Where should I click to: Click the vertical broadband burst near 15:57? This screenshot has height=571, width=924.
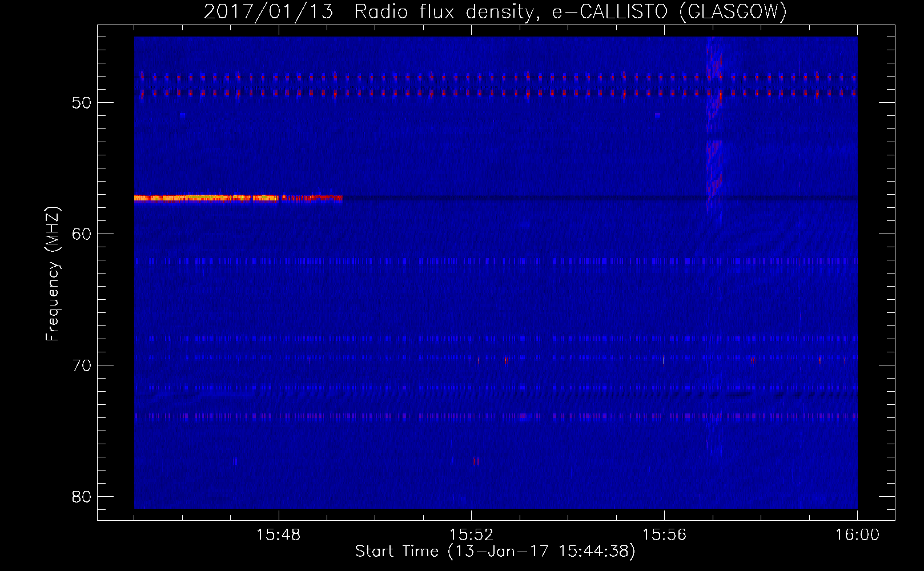pyautogui.click(x=714, y=126)
